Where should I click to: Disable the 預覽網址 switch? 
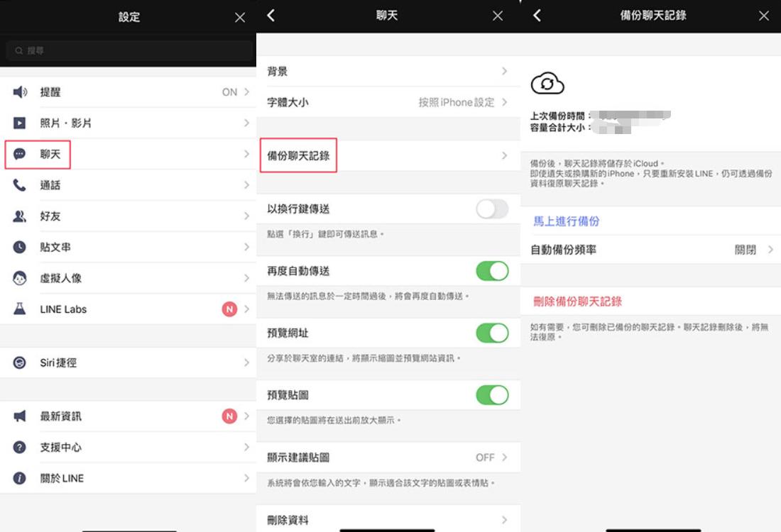[x=492, y=333]
